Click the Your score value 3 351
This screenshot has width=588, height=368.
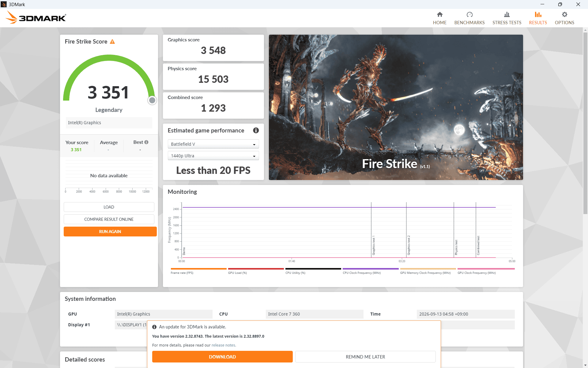[76, 150]
